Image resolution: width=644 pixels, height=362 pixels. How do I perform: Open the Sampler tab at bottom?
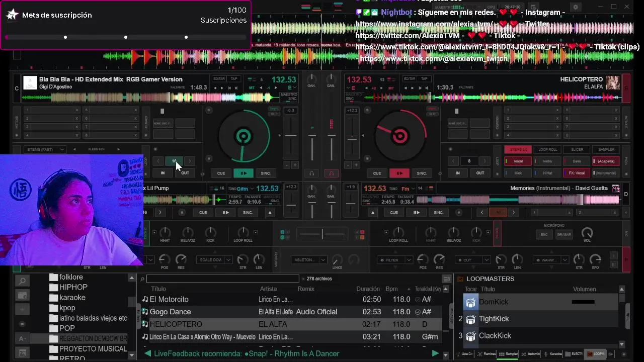[508, 354]
